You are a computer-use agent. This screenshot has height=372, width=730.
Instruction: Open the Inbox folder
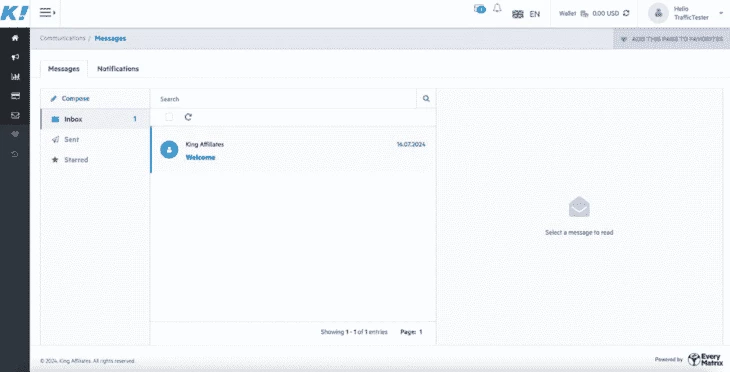pos(95,119)
